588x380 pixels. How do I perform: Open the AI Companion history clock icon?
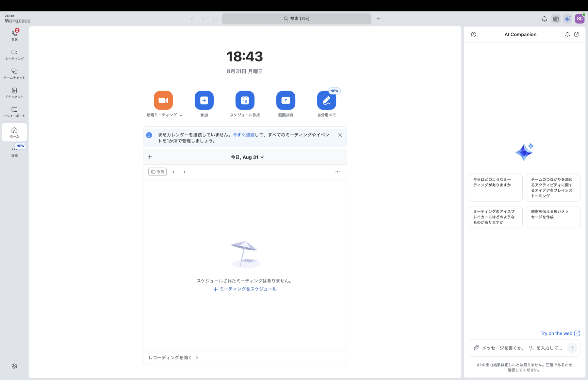click(x=474, y=34)
